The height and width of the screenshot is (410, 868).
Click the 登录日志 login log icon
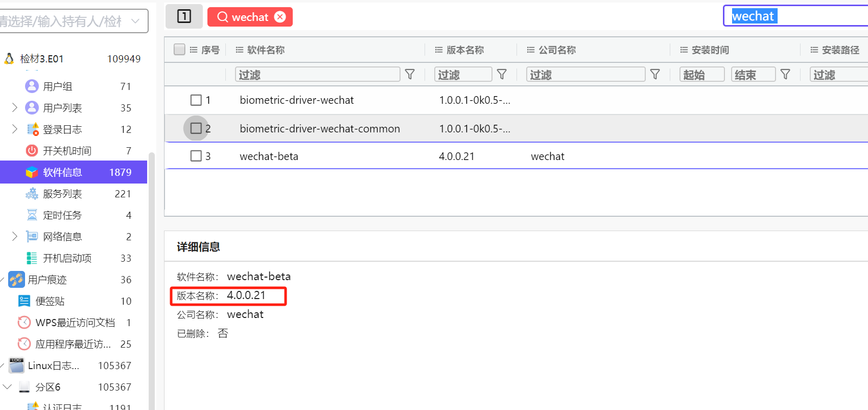(x=33, y=129)
